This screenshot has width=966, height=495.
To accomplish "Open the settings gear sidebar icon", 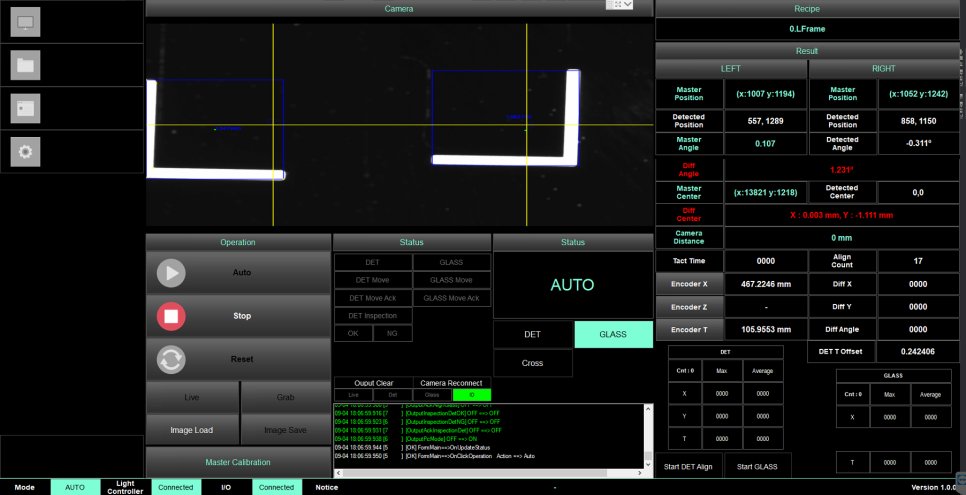I will coord(25,152).
